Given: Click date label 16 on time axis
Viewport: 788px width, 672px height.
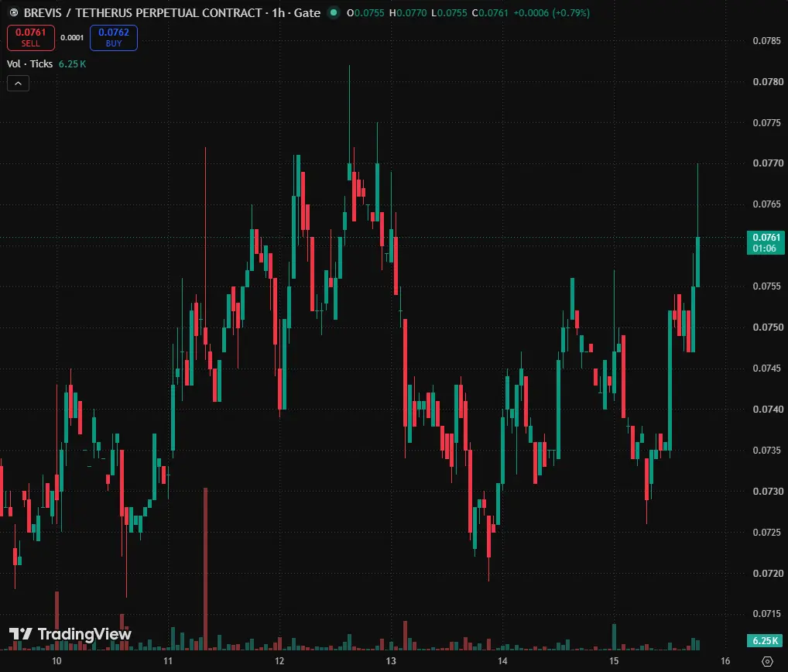Looking at the screenshot, I should point(725,661).
